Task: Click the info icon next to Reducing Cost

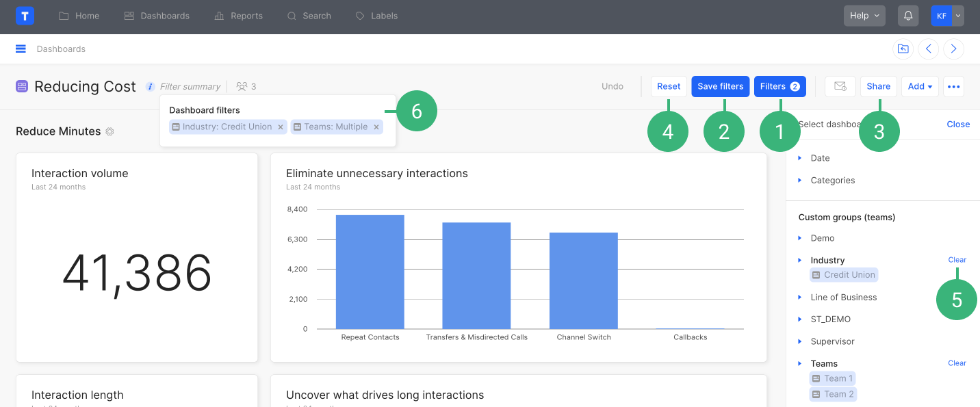Action: (150, 86)
